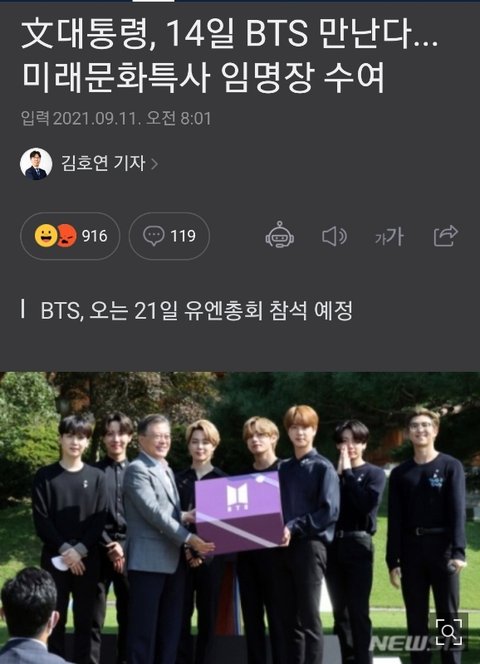This screenshot has width=480, height=664.
Task: Play article audio with speaker icon
Action: pos(334,236)
